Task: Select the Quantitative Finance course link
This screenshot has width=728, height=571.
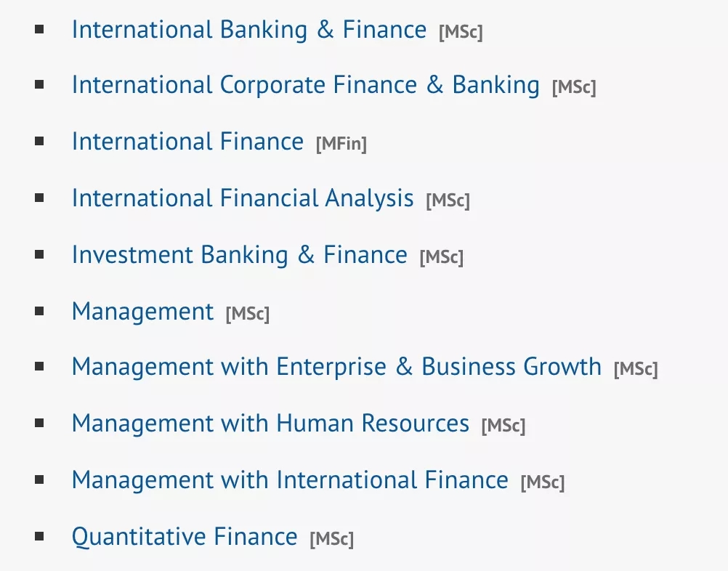Action: tap(185, 537)
